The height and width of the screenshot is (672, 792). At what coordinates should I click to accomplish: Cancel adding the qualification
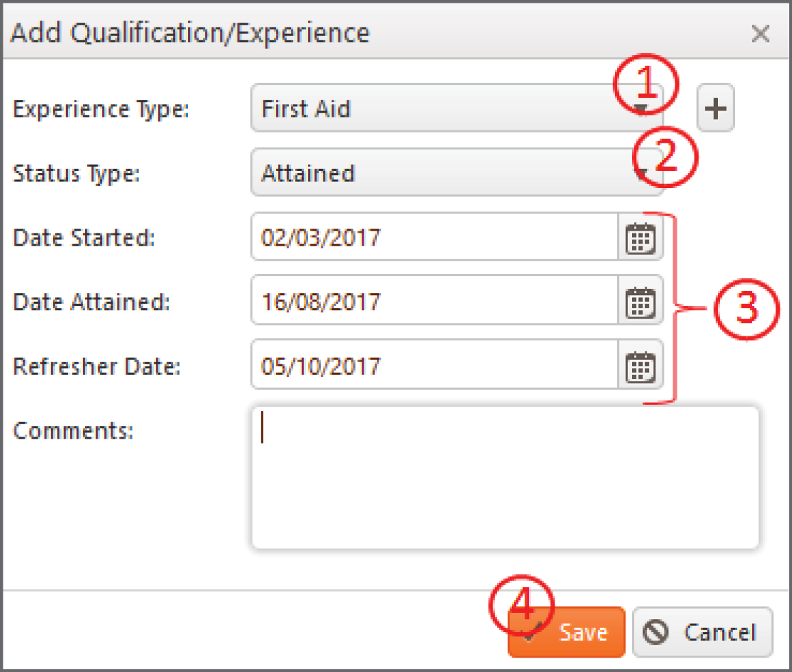[x=702, y=632]
